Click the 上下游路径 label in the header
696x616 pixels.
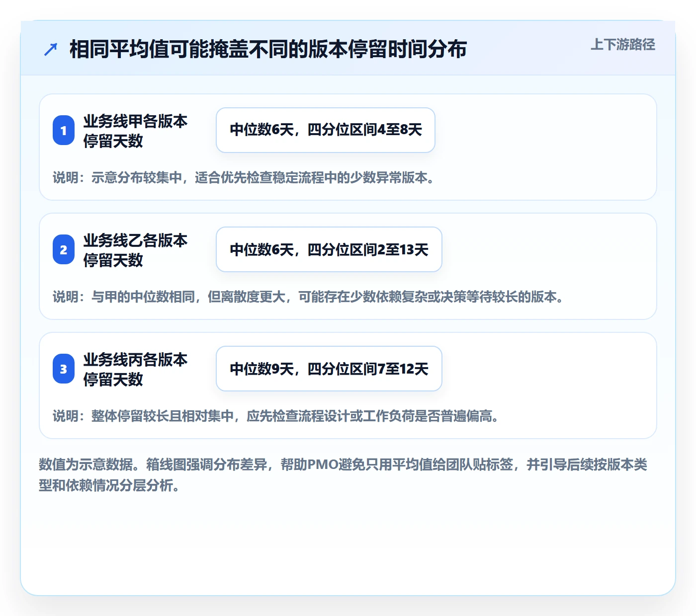(x=623, y=45)
